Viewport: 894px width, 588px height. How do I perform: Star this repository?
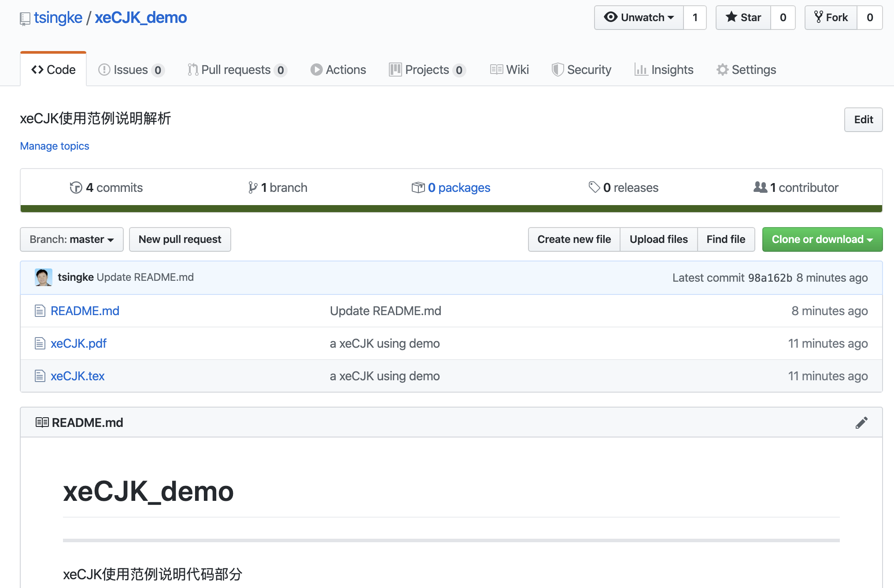743,18
